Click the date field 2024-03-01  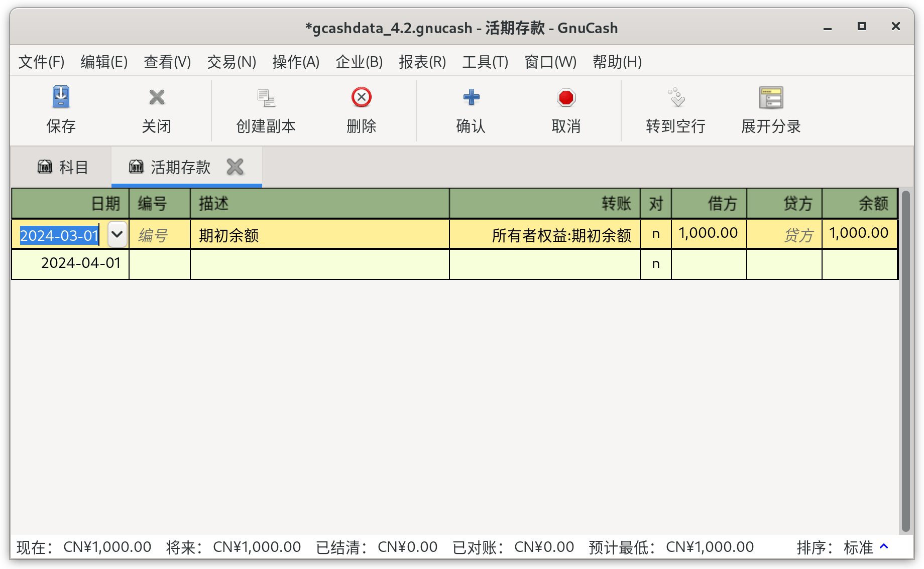(59, 235)
